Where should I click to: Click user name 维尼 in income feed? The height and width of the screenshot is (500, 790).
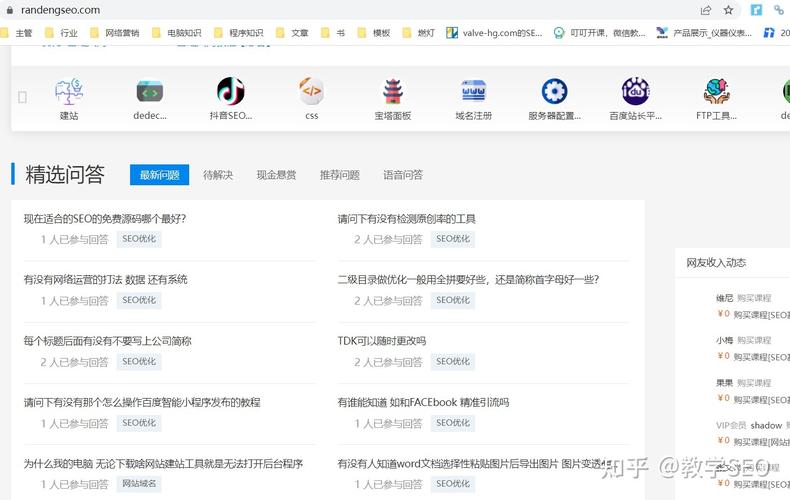click(x=725, y=298)
